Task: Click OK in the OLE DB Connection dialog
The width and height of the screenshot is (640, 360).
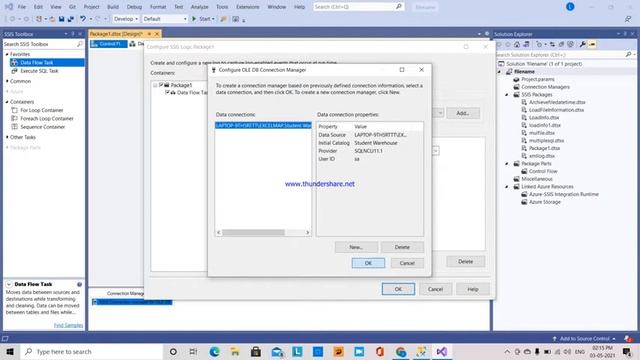Action: (x=368, y=263)
